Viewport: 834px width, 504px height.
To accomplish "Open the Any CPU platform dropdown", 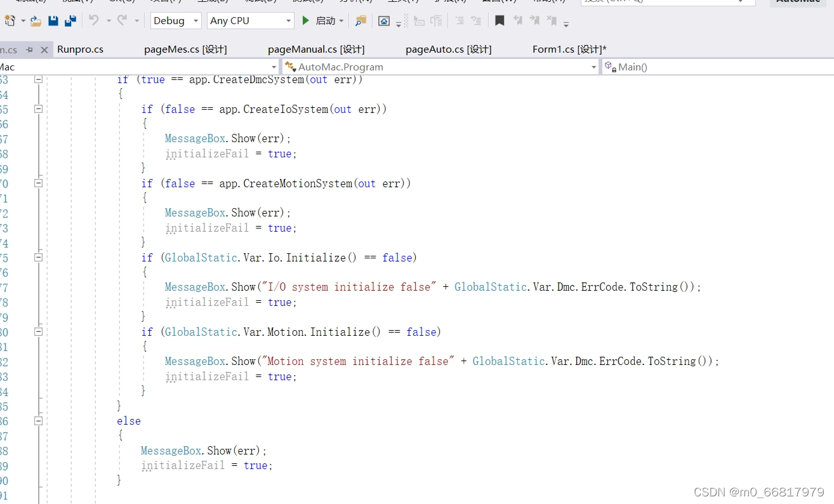I will pyautogui.click(x=251, y=21).
